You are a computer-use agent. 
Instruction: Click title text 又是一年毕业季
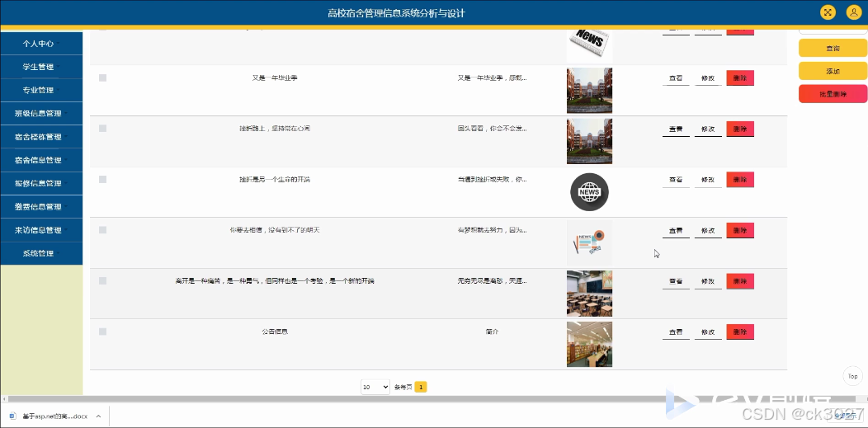pos(275,78)
